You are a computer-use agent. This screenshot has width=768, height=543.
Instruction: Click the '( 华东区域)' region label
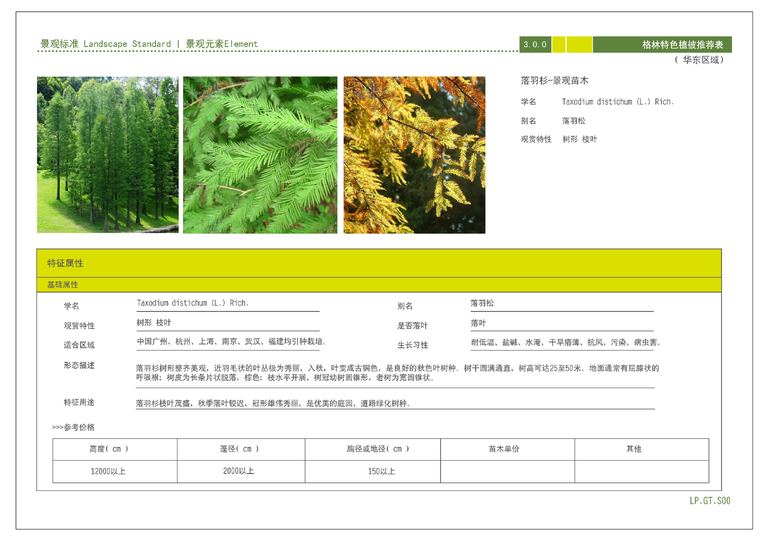pos(699,60)
